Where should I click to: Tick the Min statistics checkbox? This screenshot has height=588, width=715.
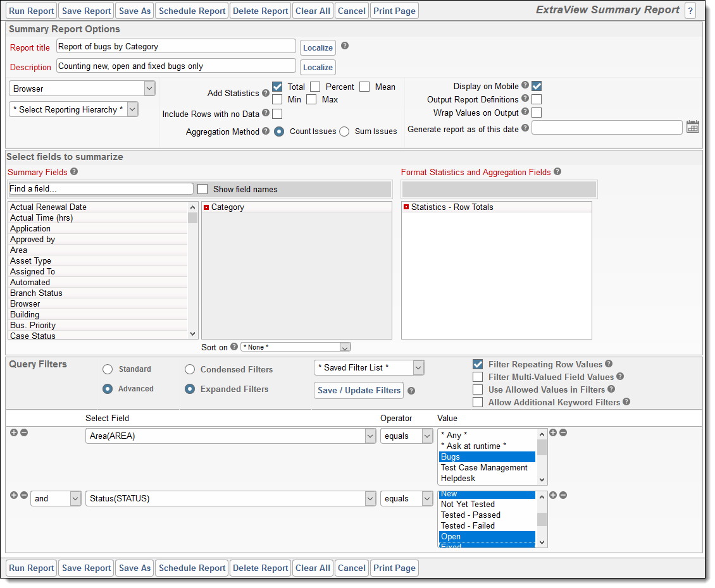point(277,99)
